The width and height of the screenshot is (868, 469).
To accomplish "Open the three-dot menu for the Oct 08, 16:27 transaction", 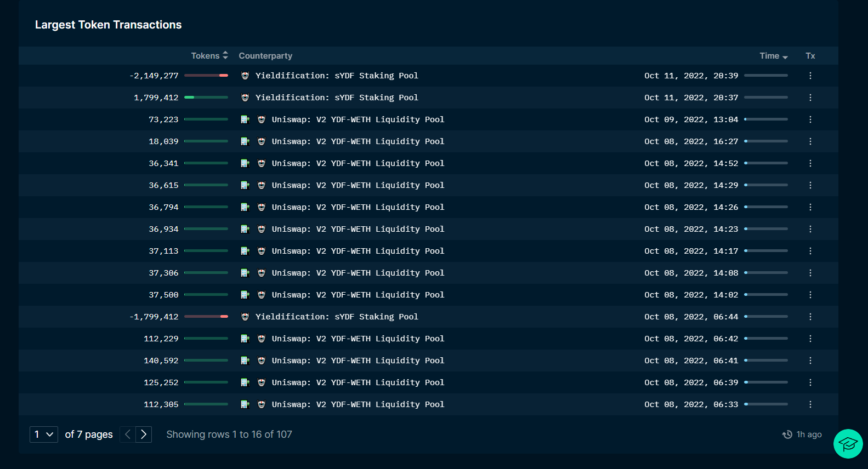I will (810, 141).
